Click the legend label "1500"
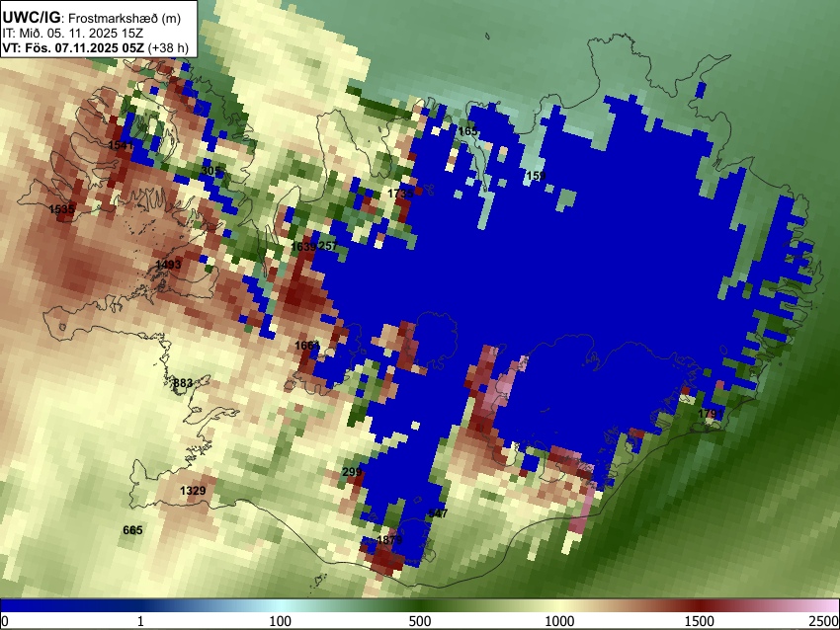This screenshot has width=840, height=630. click(700, 621)
